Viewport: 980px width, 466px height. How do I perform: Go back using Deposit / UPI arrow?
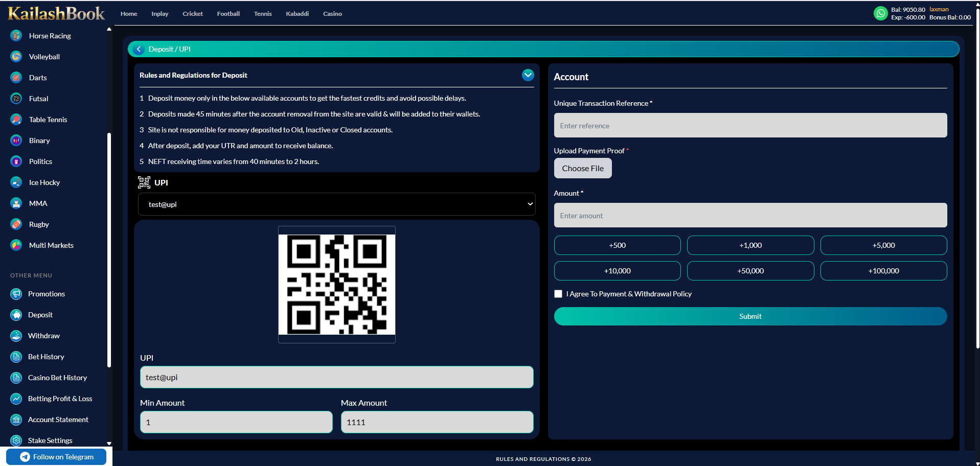point(139,49)
